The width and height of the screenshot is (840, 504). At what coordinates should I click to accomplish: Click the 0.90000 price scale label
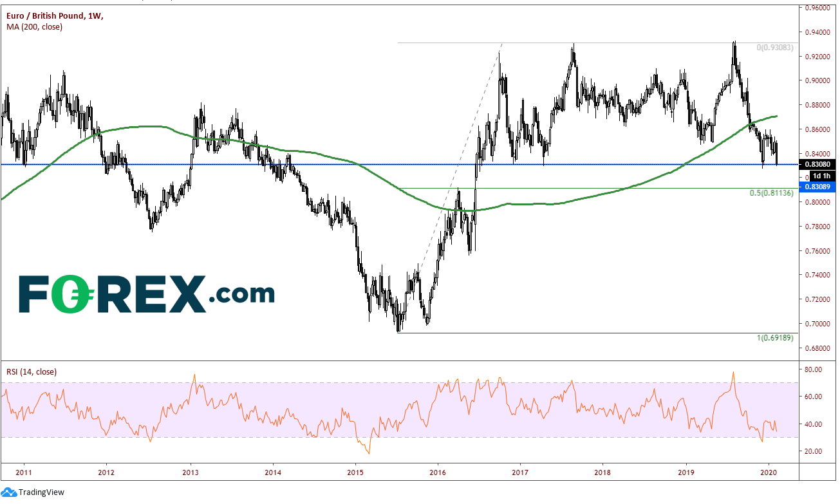(x=819, y=80)
